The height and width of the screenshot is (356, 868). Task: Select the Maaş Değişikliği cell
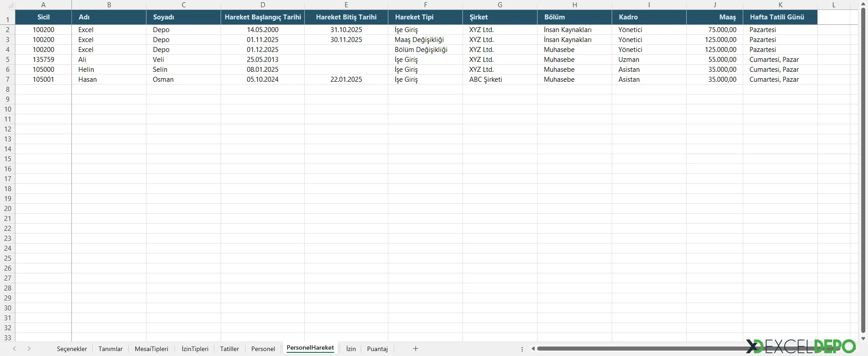tap(425, 40)
